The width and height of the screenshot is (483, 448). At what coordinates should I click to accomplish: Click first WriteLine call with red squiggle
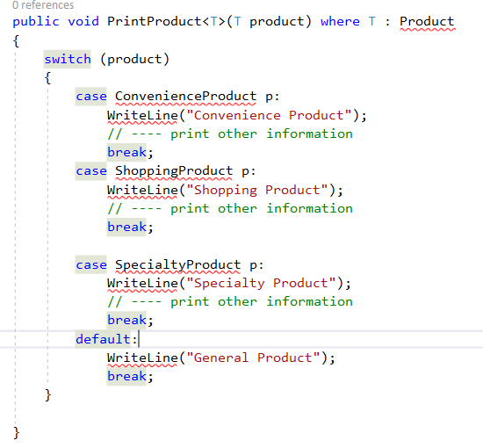coord(142,115)
